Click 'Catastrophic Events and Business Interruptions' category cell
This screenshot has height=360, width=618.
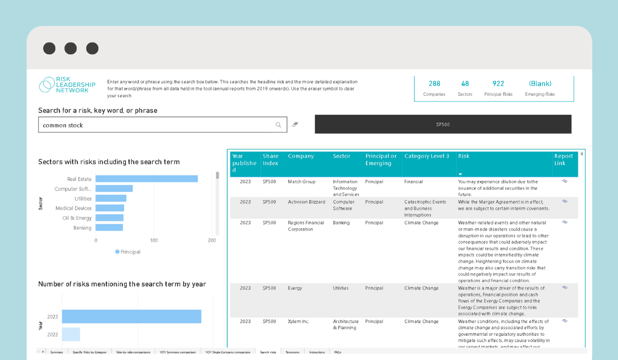425,208
